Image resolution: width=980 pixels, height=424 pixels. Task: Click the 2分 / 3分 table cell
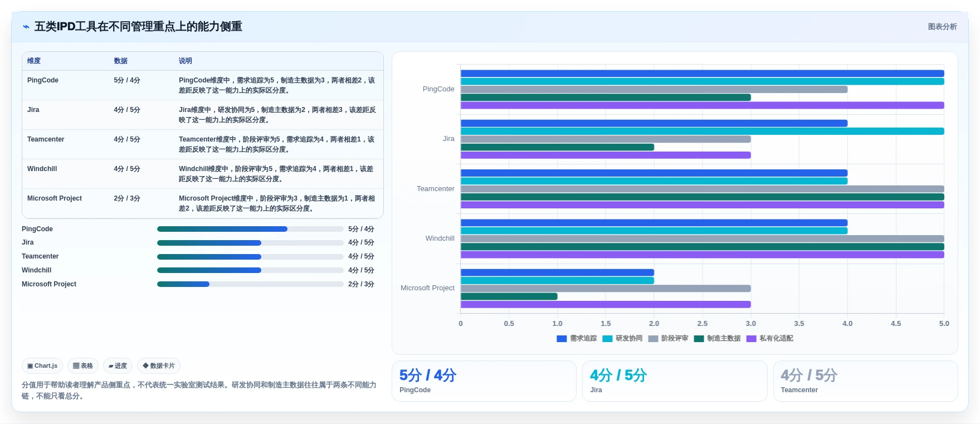tap(127, 198)
